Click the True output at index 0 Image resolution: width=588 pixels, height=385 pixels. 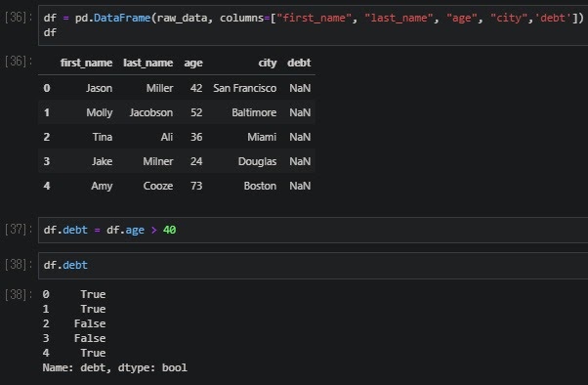point(93,294)
